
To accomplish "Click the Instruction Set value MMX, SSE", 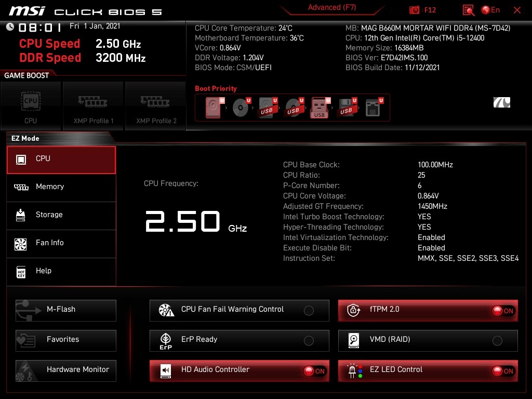I will tap(468, 258).
